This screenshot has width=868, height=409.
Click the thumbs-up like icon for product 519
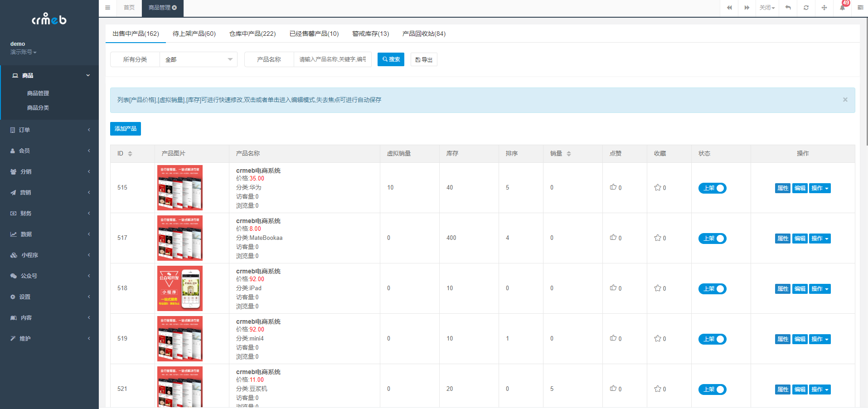click(x=613, y=338)
